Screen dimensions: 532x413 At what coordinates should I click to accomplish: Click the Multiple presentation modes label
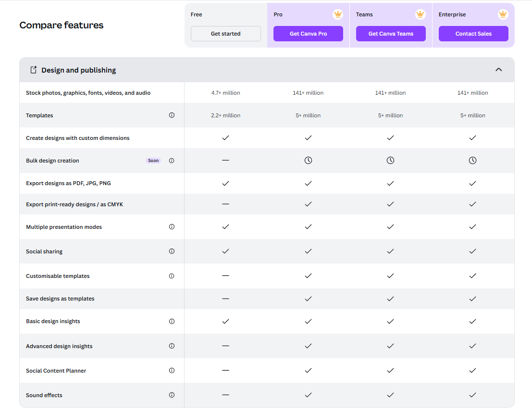(64, 227)
